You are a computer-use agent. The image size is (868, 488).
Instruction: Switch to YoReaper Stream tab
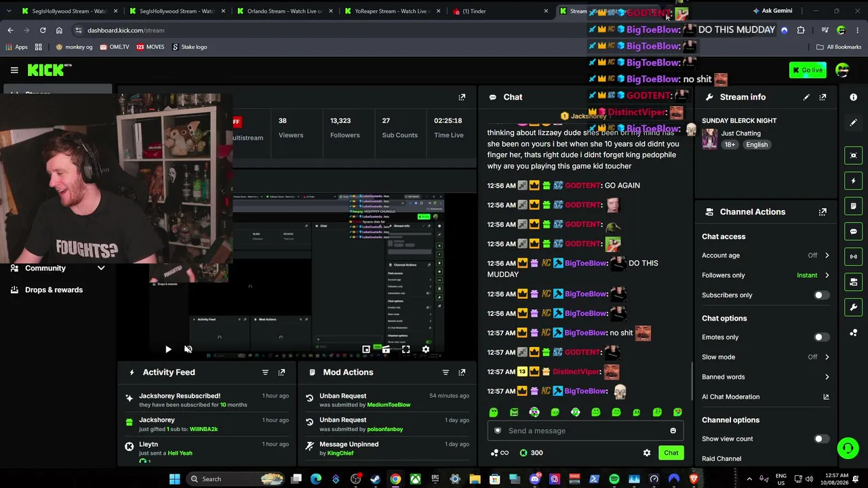[x=392, y=12]
